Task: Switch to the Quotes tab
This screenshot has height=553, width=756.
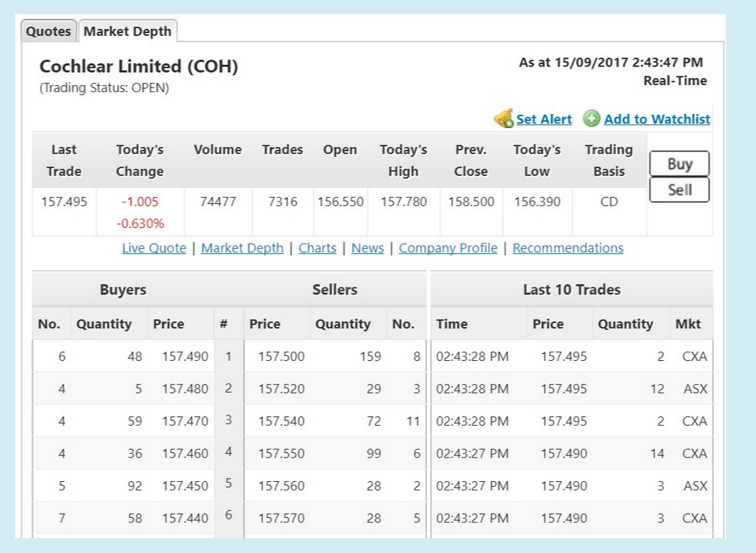Action: click(x=48, y=31)
